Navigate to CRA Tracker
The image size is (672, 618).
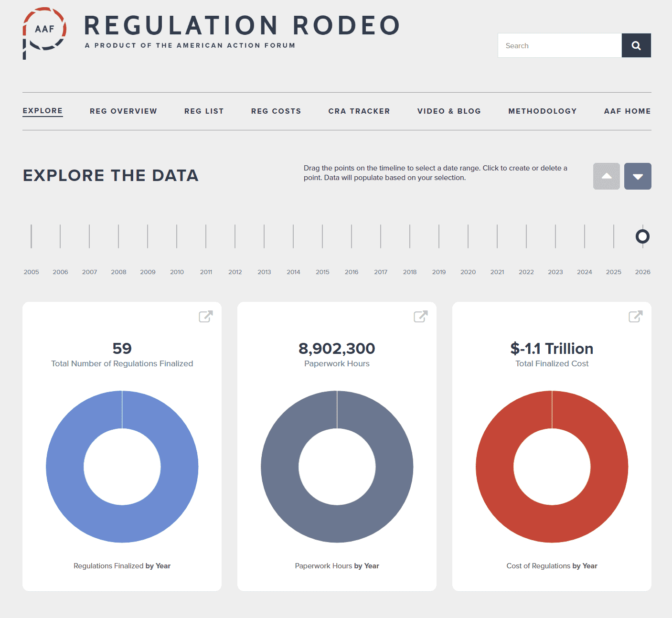(359, 111)
